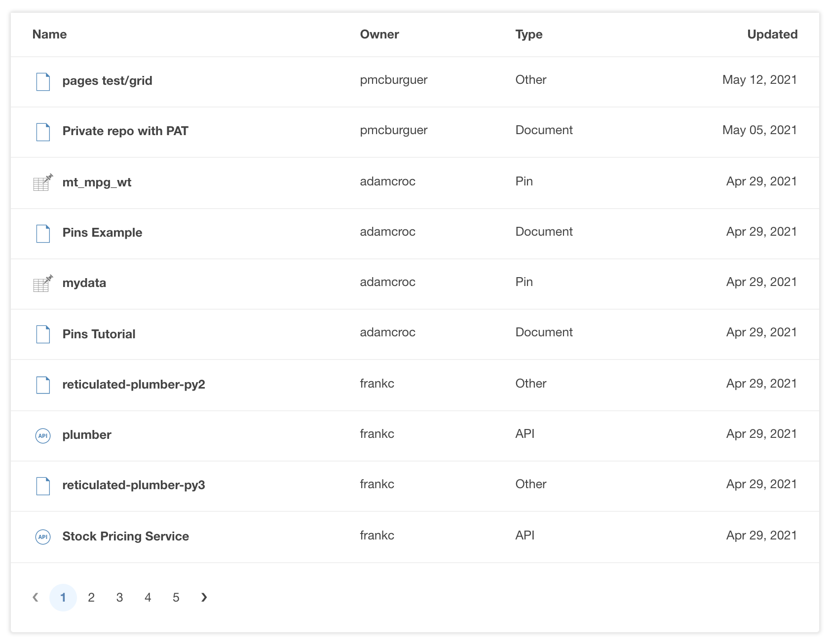Screen dimensions: 832x644
Task: Select the currently active page 1 indicator
Action: (x=63, y=597)
